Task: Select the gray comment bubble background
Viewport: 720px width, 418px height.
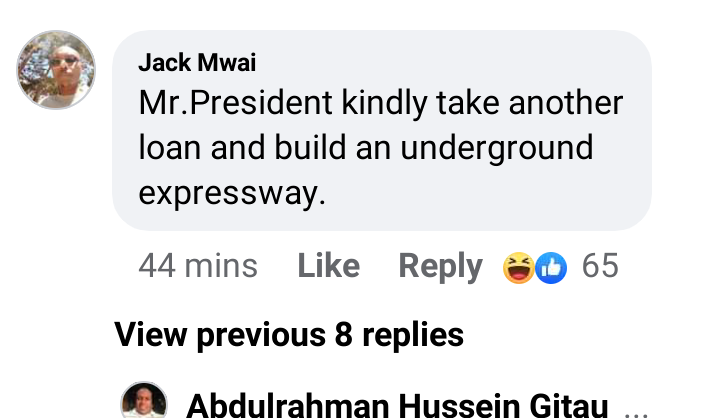Action: (x=382, y=130)
